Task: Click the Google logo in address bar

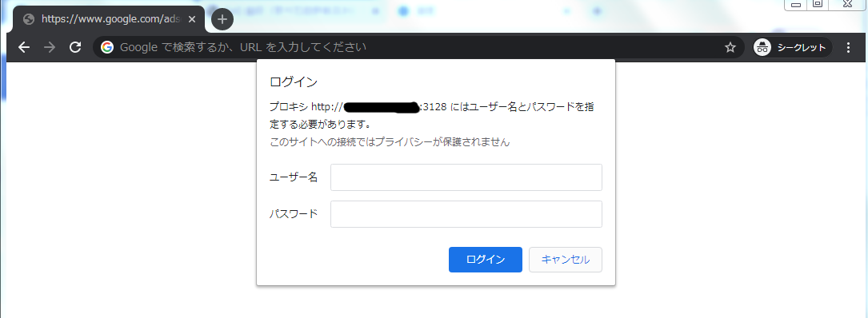Action: [107, 48]
